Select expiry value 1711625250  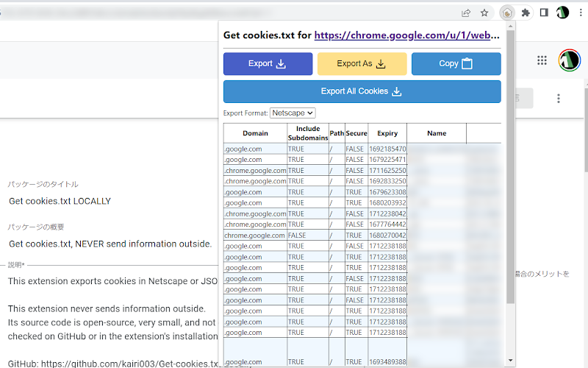pos(387,171)
